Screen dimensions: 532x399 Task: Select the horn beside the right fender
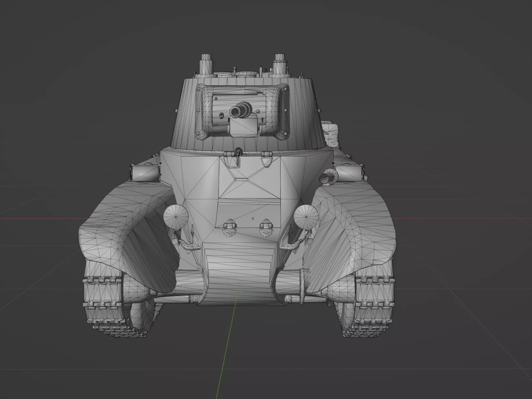click(x=328, y=177)
